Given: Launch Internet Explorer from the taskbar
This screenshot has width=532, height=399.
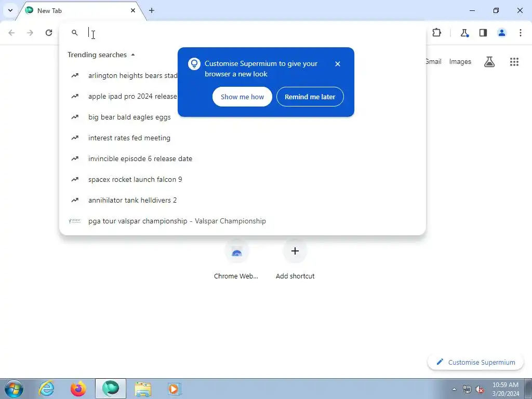Looking at the screenshot, I should pyautogui.click(x=46, y=389).
